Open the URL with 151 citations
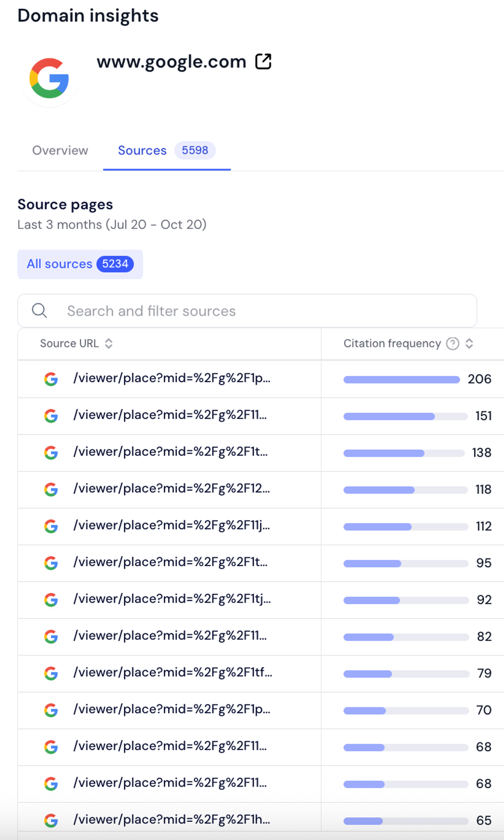 click(170, 415)
